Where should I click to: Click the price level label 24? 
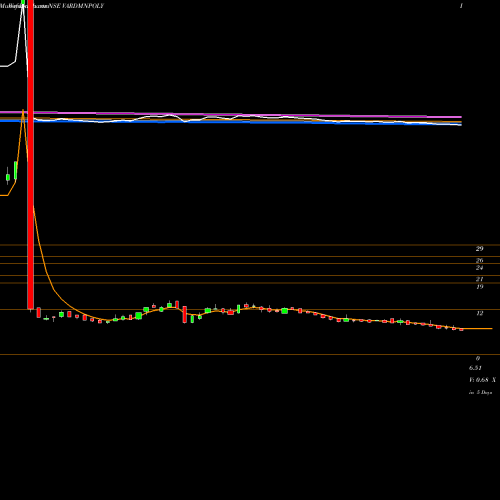(479, 268)
